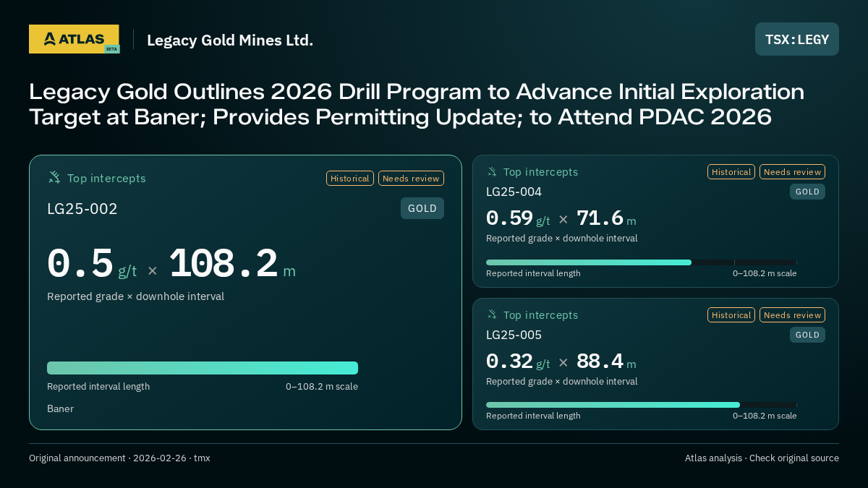
Task: Click the LG25-004 interval length bar
Action: (642, 262)
